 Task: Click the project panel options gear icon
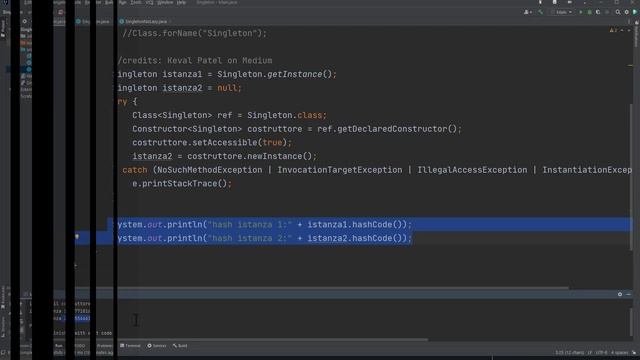[24, 21]
